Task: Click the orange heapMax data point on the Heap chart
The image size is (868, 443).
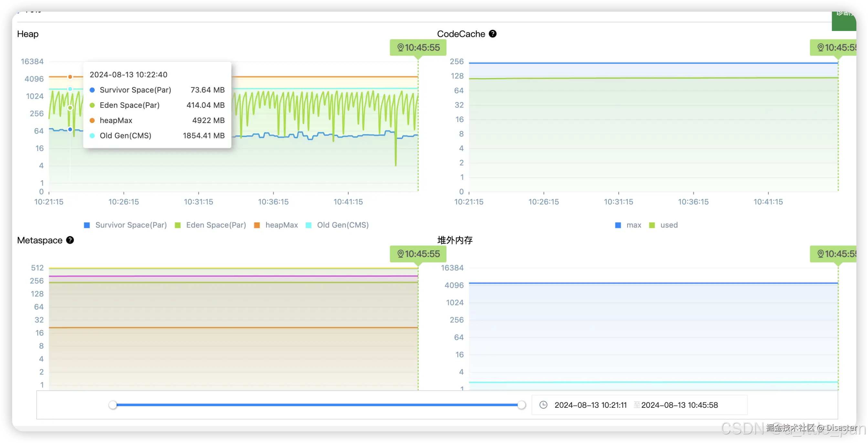Action: point(70,77)
